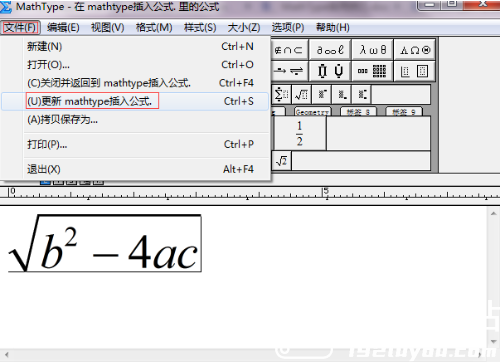Screen dimensions: 503x362
Task: Open the set theory symbols palette
Action: point(289,50)
